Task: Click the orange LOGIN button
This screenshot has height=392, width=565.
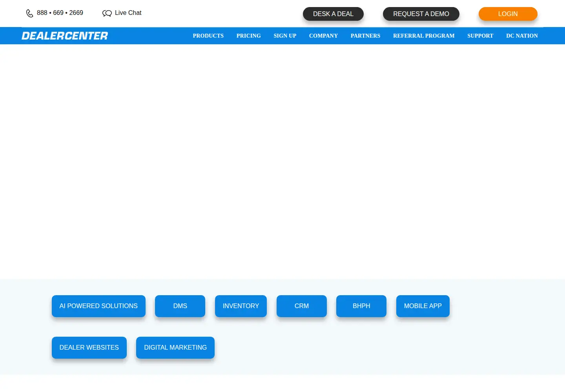Action: click(x=508, y=14)
